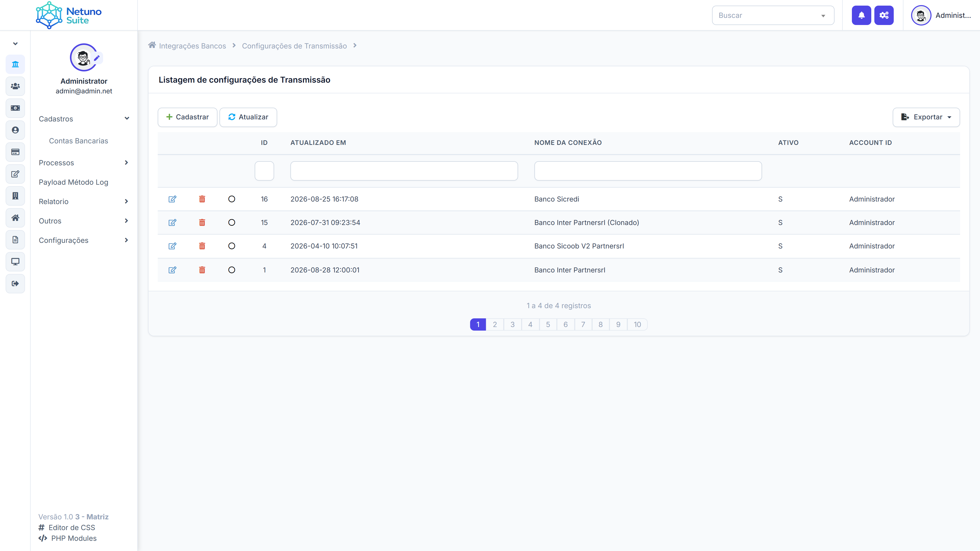Viewport: 980px width, 551px height.
Task: Go to pagination page 2
Action: (495, 324)
